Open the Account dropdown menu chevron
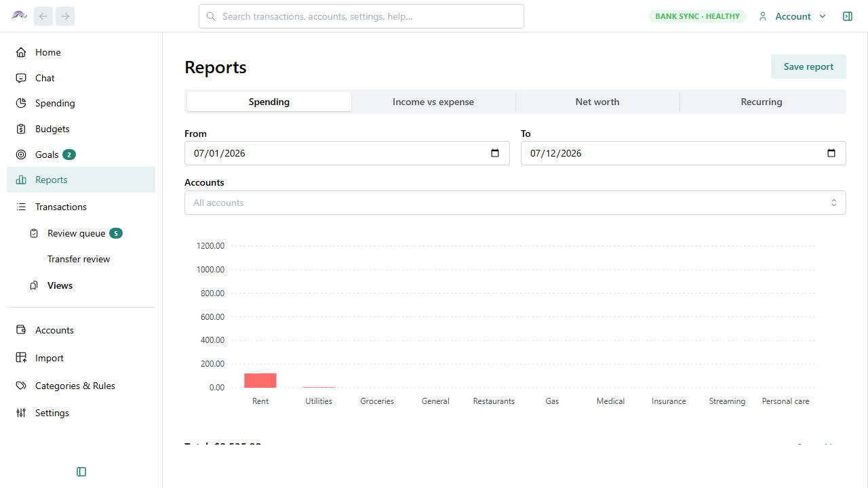This screenshot has height=488, width=868. point(823,16)
